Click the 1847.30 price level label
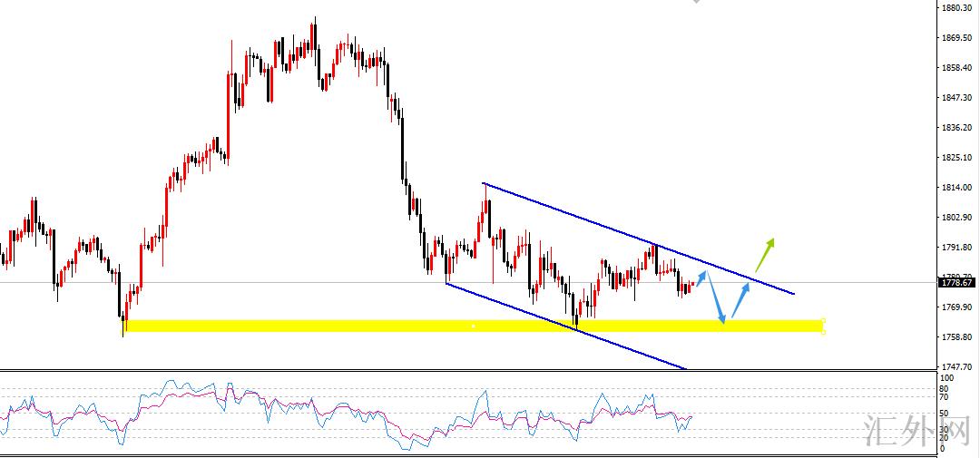The width and height of the screenshot is (980, 458). (x=957, y=97)
